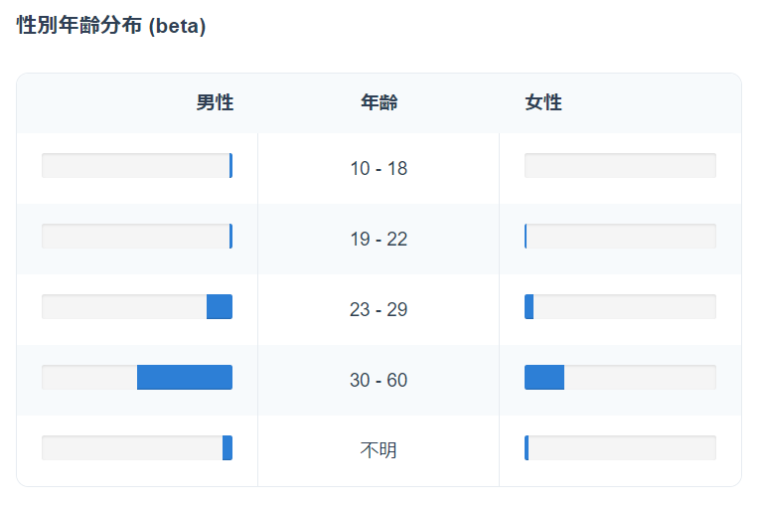This screenshot has width=760, height=506.
Task: Click blue filled part of female 30 - 60 bar
Action: 544,378
